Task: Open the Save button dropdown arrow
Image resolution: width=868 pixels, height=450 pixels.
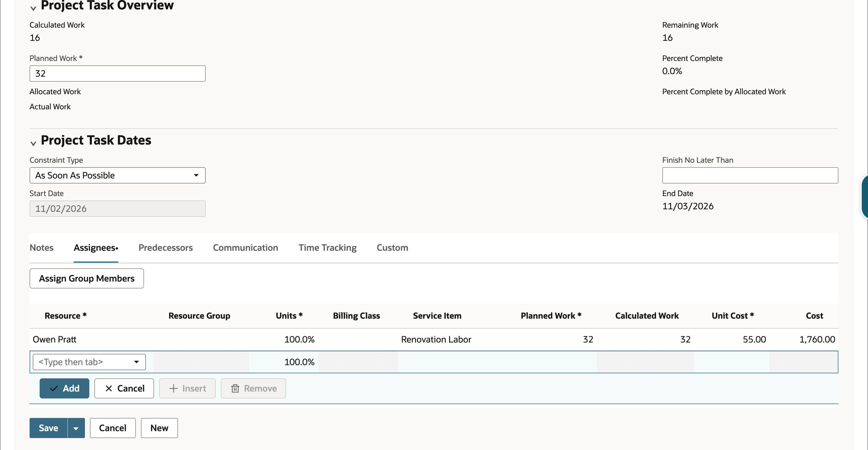Action: coord(76,428)
